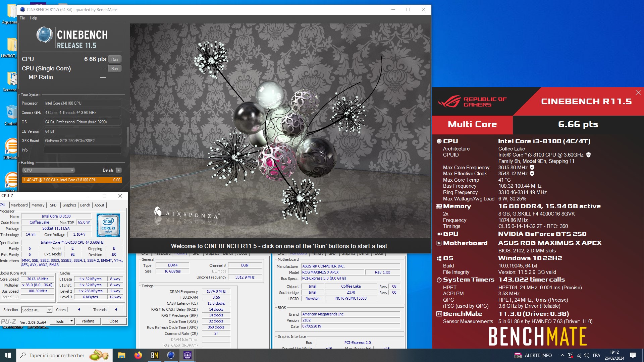Screen dimensions: 644x362
Task: Open Firefox from taskbar
Action: pos(138,355)
